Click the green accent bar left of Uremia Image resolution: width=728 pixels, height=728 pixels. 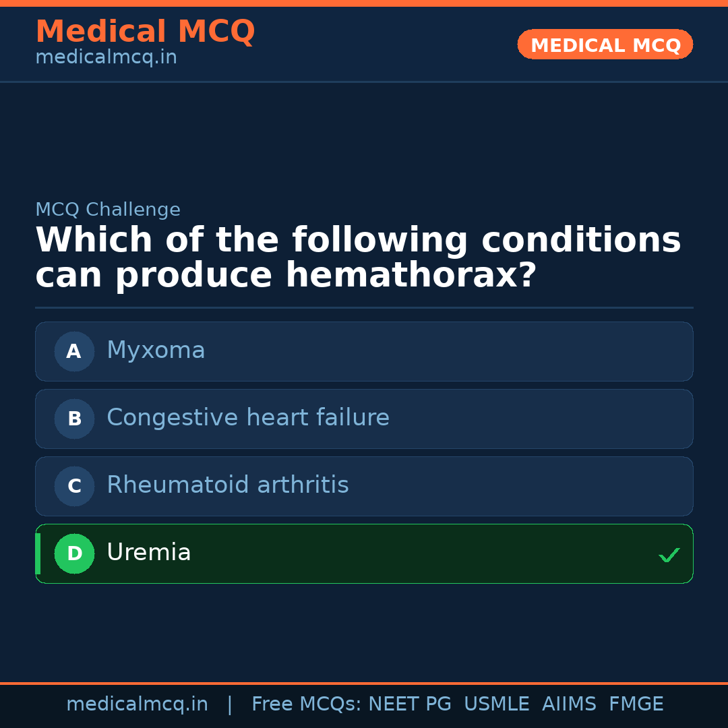[37, 553]
